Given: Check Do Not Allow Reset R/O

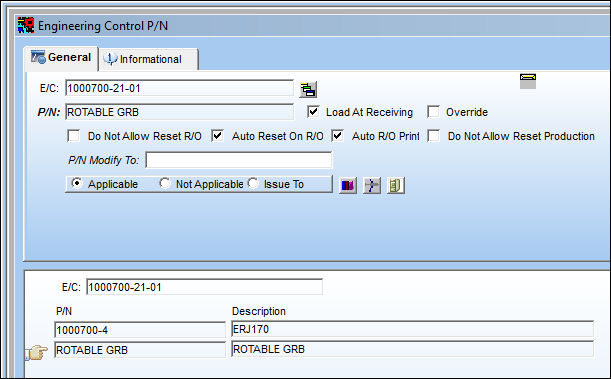Looking at the screenshot, I should 73,136.
